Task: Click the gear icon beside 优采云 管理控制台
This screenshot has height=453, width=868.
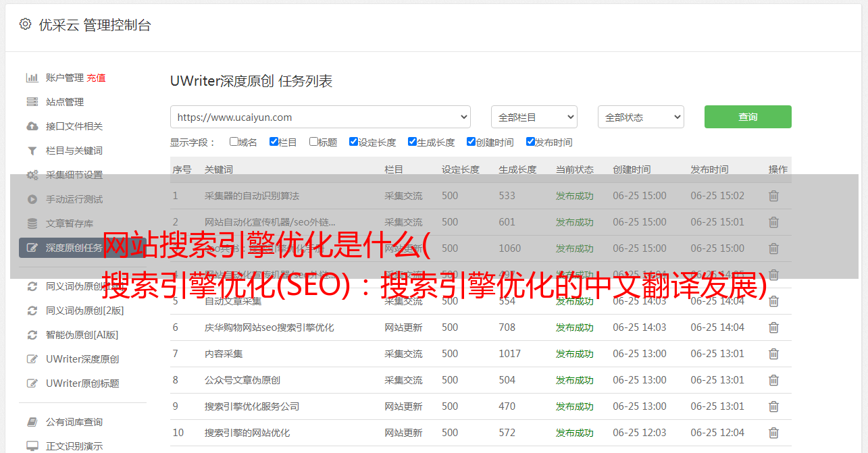Action: (x=25, y=24)
